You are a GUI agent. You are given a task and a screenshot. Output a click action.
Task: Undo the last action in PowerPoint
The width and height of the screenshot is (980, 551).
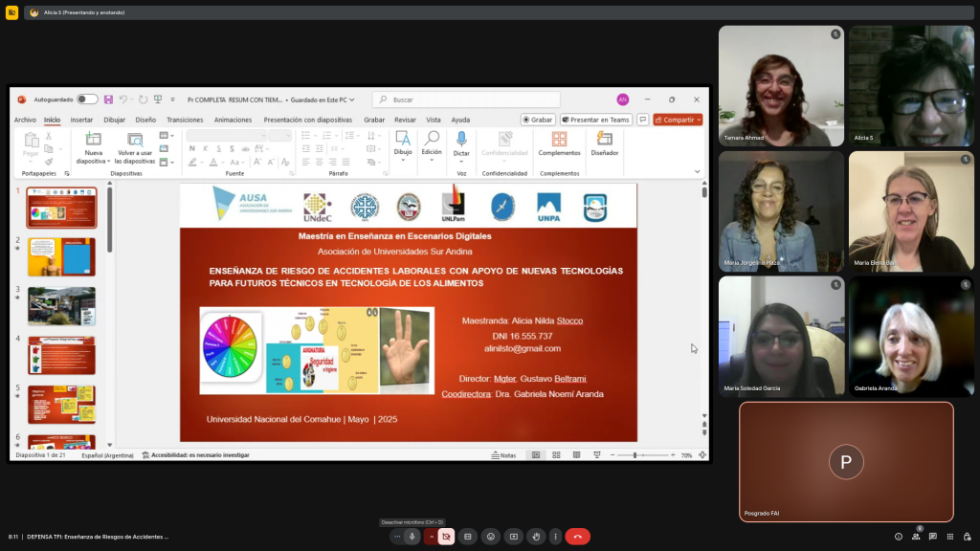pyautogui.click(x=123, y=99)
